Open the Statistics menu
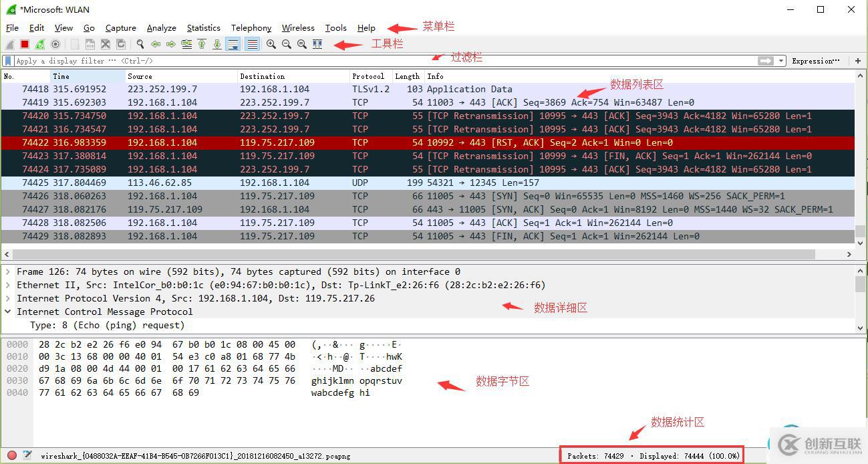Viewport: 868px width, 464px height. tap(204, 28)
